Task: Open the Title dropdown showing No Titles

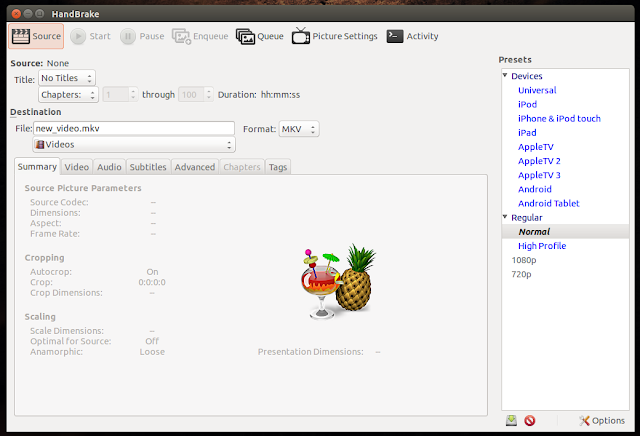Action: (67, 78)
